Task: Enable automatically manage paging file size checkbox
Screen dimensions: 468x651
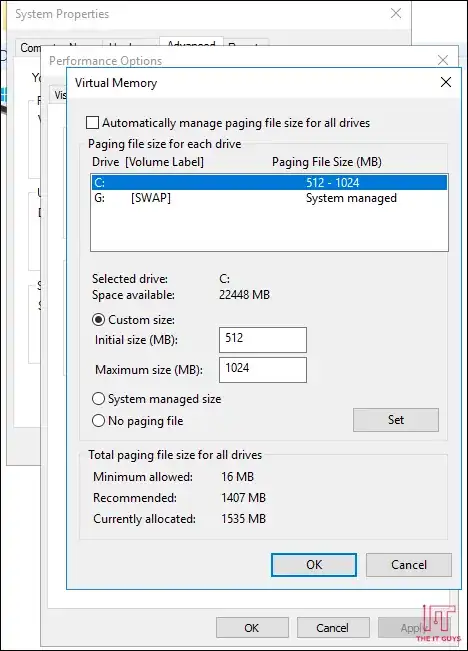Action: click(92, 123)
